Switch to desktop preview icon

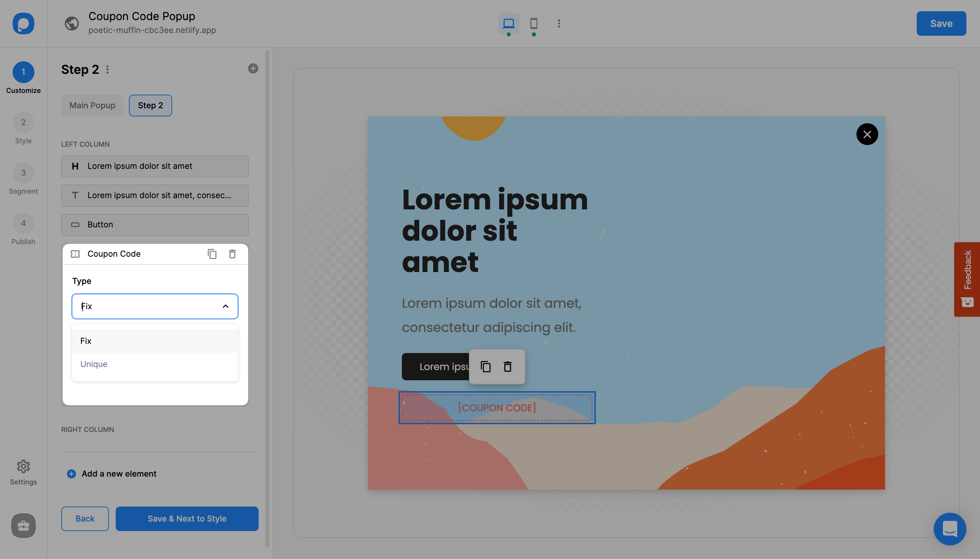508,23
